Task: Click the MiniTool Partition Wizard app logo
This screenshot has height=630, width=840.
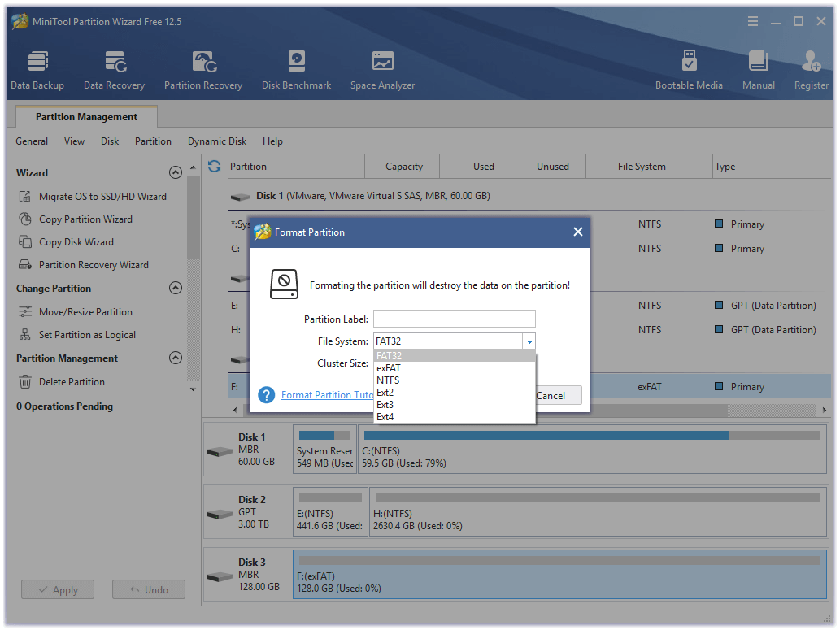Action: [x=20, y=21]
